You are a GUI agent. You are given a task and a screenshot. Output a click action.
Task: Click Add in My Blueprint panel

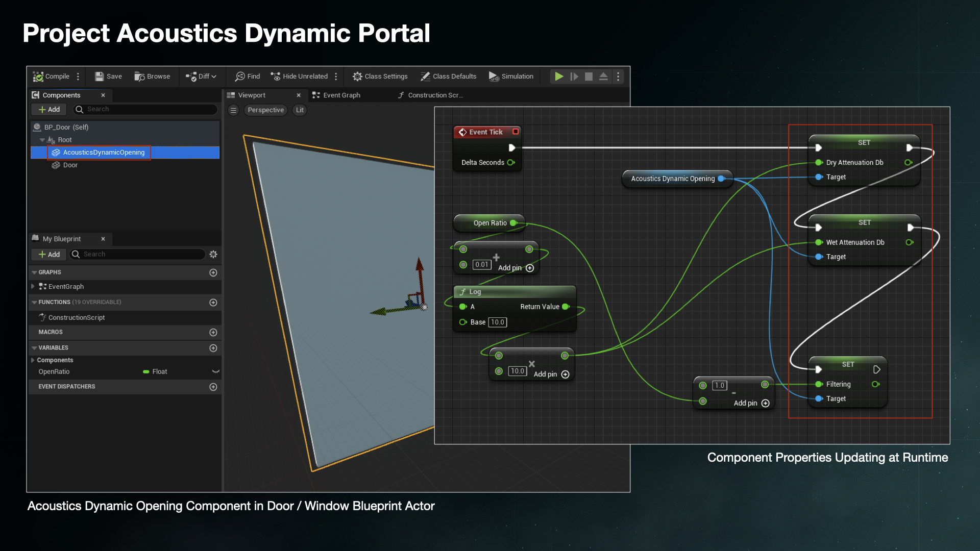click(x=49, y=254)
